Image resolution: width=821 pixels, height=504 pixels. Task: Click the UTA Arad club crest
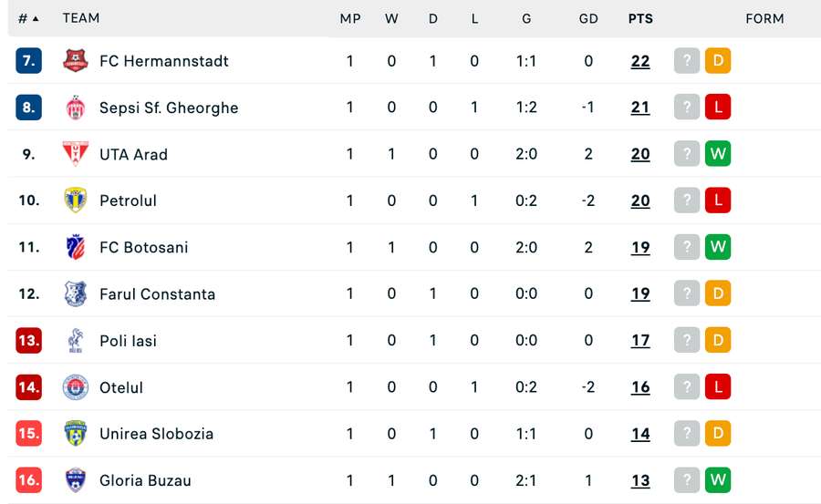coord(75,154)
